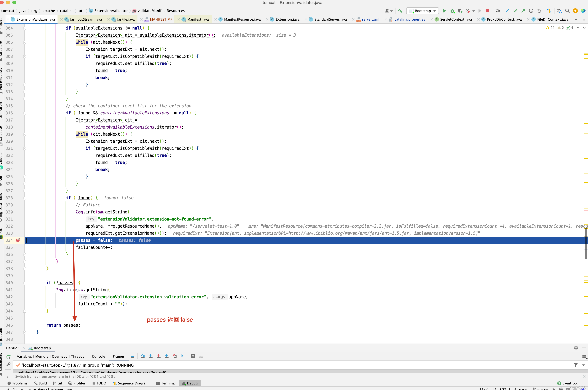
Task: Collapse the code fold at line 340
Action: [25, 283]
